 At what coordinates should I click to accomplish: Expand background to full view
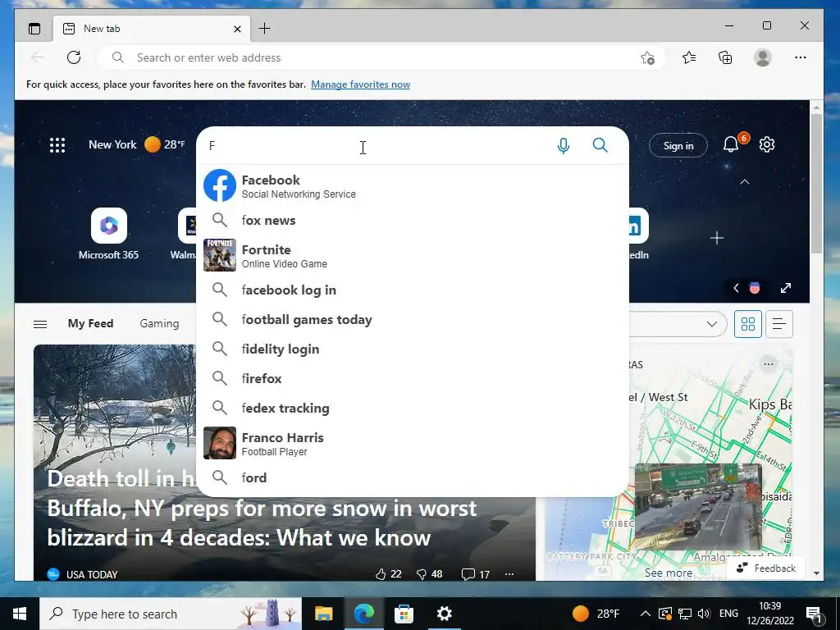(785, 288)
